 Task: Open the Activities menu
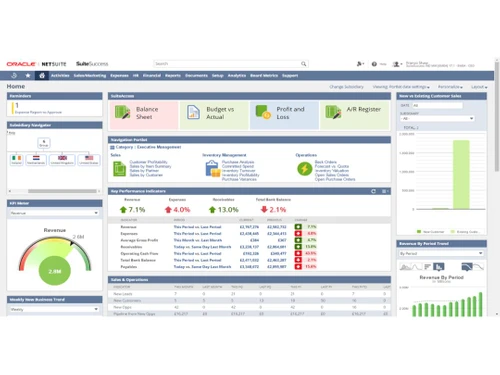pyautogui.click(x=60, y=76)
